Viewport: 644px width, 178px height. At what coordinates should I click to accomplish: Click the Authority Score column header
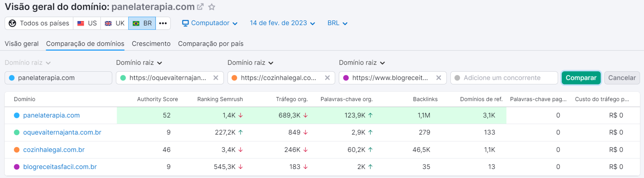[x=157, y=99]
